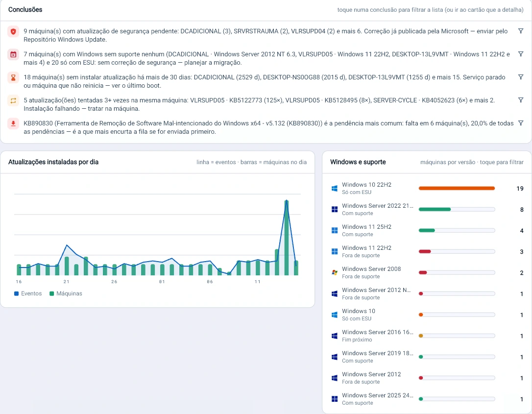This screenshot has width=532, height=414.
Task: Open the 5 atualizações tentadas conclusion text
Action: [259, 104]
